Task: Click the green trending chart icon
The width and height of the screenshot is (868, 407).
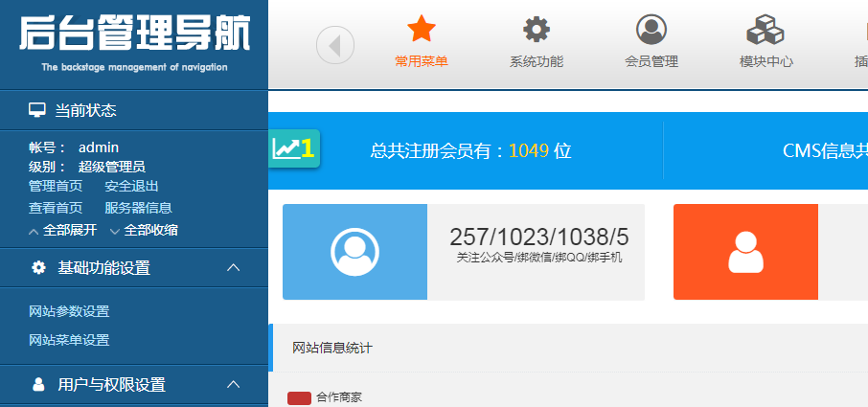Action: tap(293, 148)
